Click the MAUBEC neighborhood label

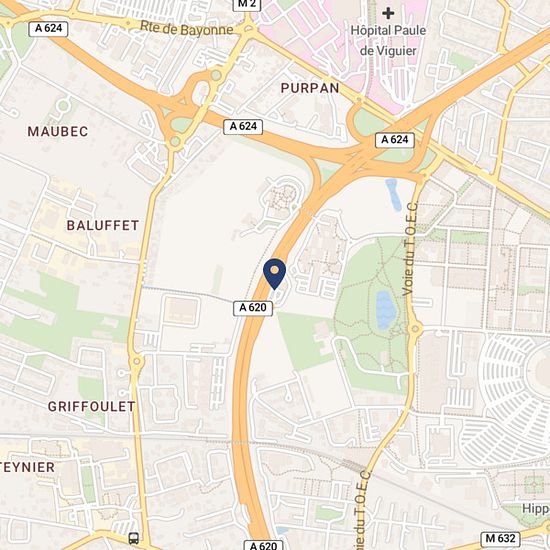58,132
